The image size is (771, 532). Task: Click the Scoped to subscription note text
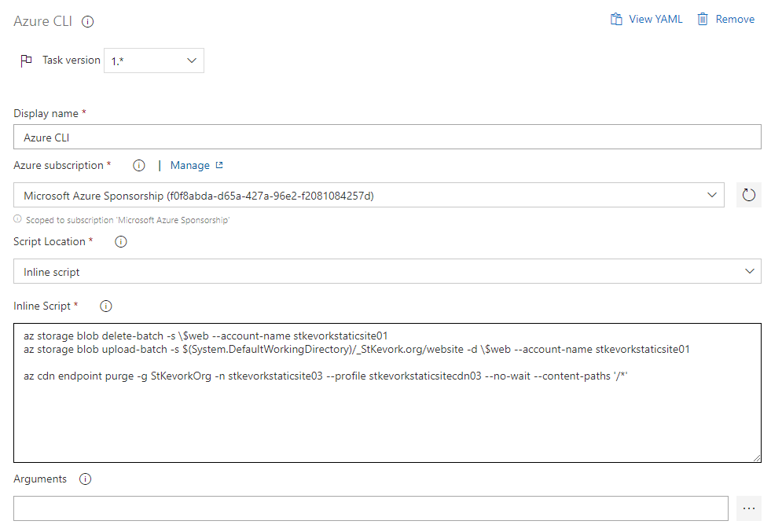(128, 220)
